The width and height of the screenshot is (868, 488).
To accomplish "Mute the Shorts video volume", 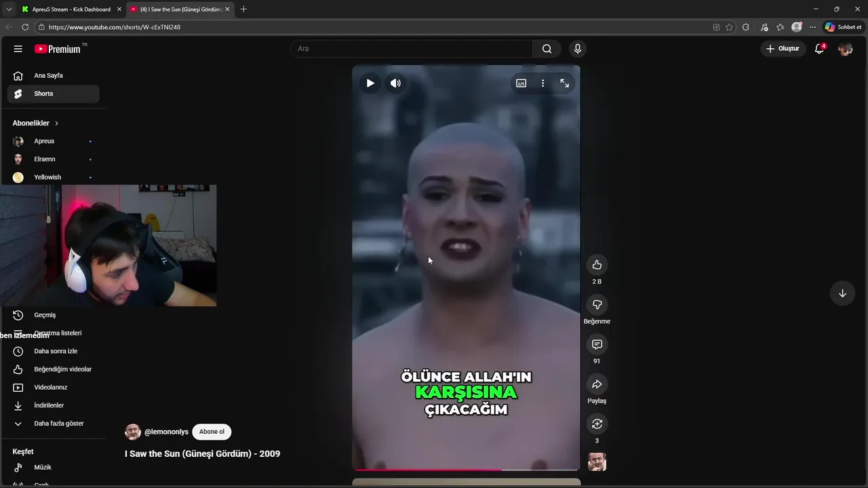I will (395, 83).
